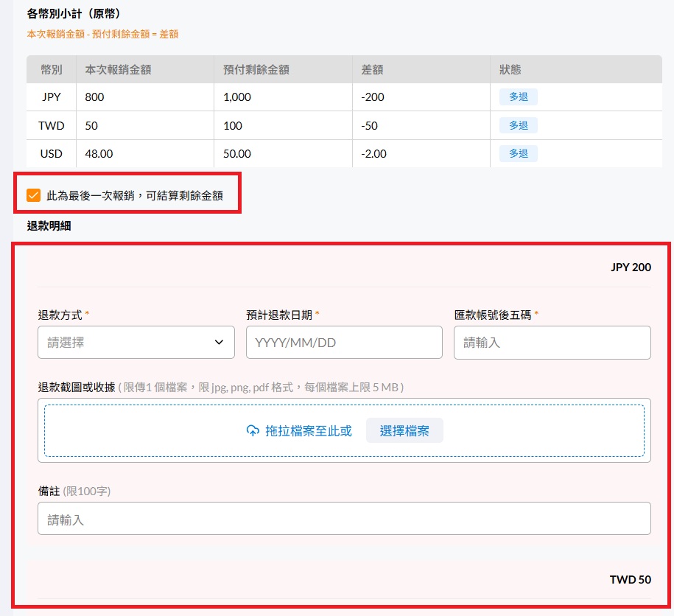Click the -200 difference cell
The height and width of the screenshot is (616, 674).
421,97
